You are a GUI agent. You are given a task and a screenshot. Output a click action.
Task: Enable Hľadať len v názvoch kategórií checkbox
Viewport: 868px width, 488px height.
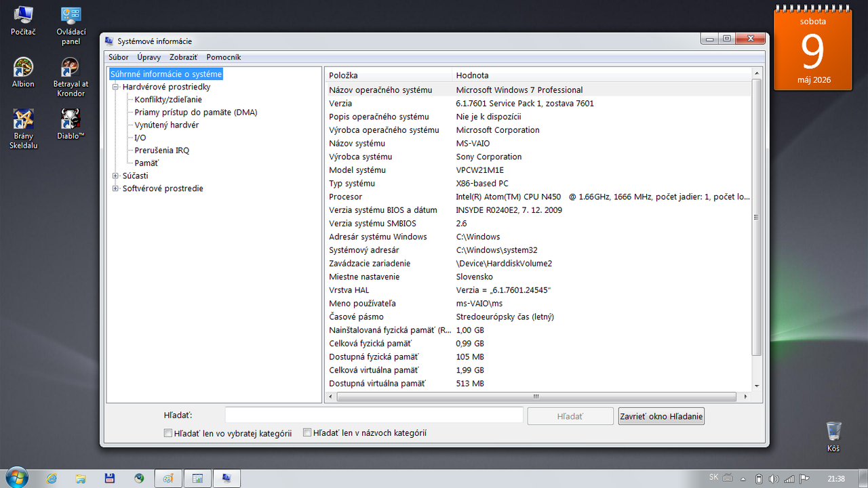pos(307,432)
